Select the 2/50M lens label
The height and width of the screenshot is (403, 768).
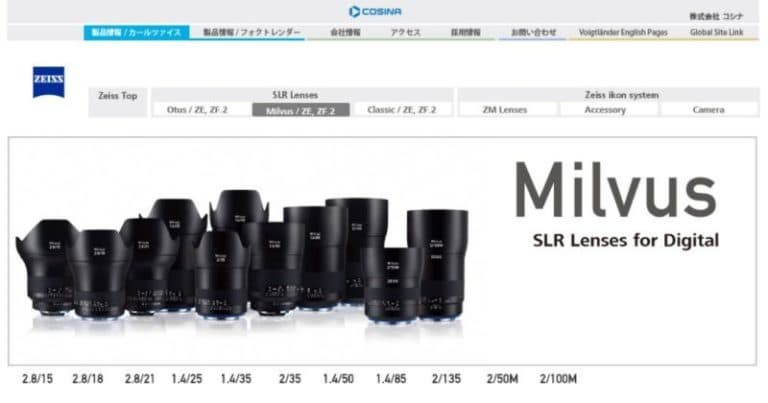point(503,379)
